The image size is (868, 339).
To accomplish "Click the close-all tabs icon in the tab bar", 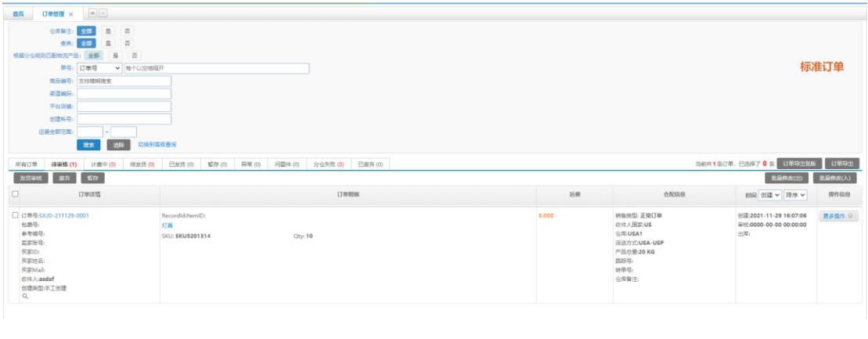I will [x=103, y=13].
